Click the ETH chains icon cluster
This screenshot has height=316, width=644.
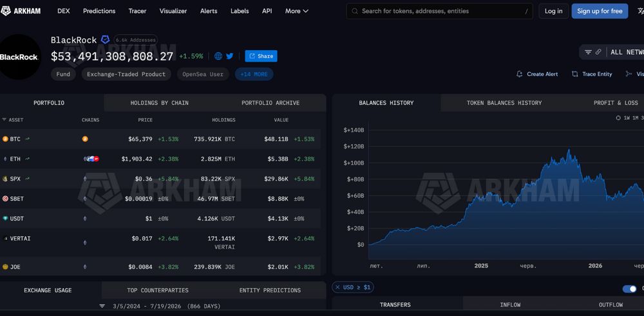click(x=91, y=159)
